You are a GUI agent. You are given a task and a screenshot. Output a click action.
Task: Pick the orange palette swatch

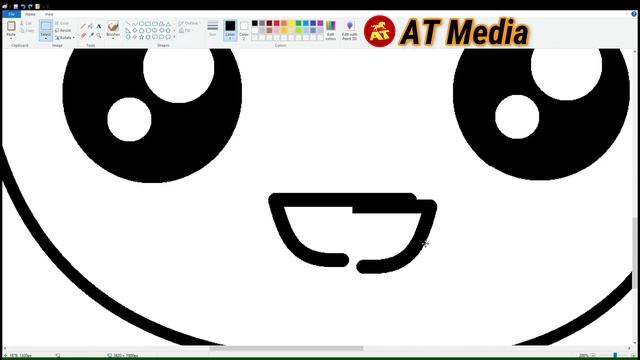pyautogui.click(x=284, y=23)
